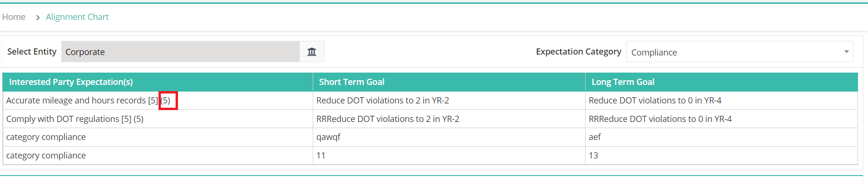The image size is (868, 186).
Task: Click the Short Term Goal column header
Action: pyautogui.click(x=352, y=82)
